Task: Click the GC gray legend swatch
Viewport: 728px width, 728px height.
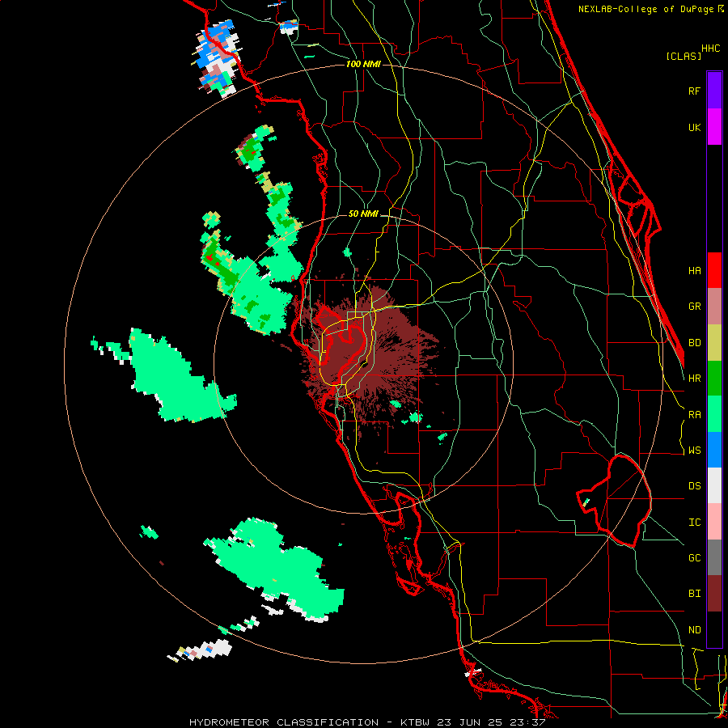Action: 714,557
